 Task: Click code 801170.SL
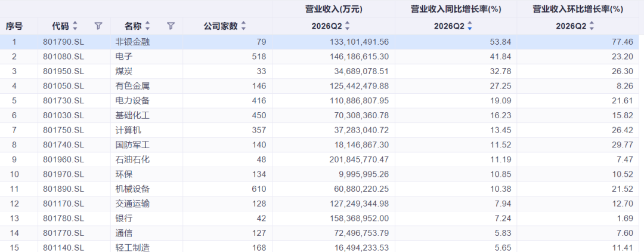click(63, 204)
